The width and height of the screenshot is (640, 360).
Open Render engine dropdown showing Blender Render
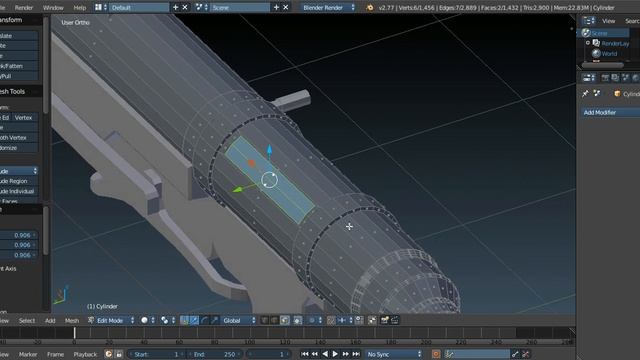point(329,7)
